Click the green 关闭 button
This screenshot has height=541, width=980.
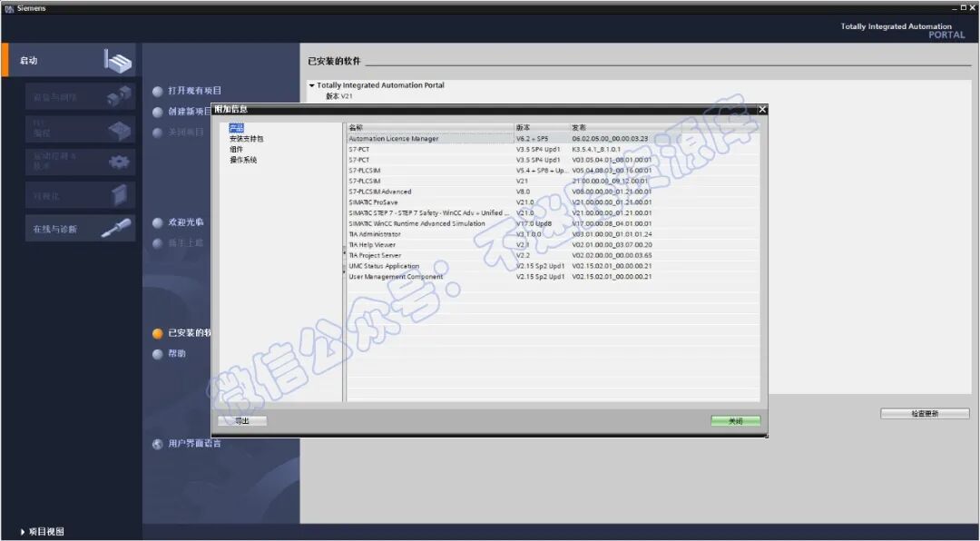(736, 421)
